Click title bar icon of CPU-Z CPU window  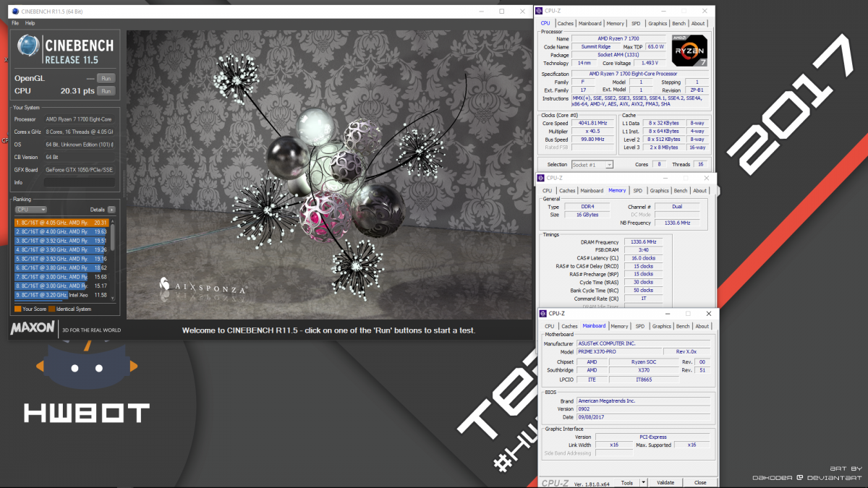pyautogui.click(x=540, y=11)
